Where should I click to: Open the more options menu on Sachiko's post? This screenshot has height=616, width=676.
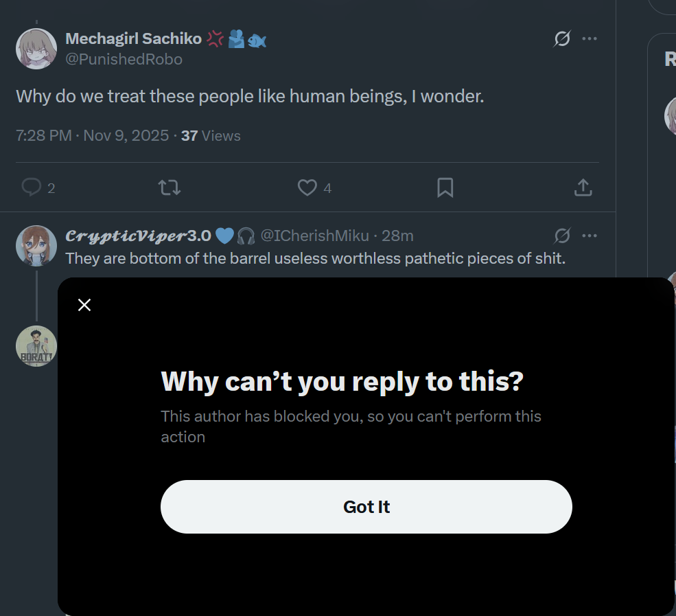[590, 39]
